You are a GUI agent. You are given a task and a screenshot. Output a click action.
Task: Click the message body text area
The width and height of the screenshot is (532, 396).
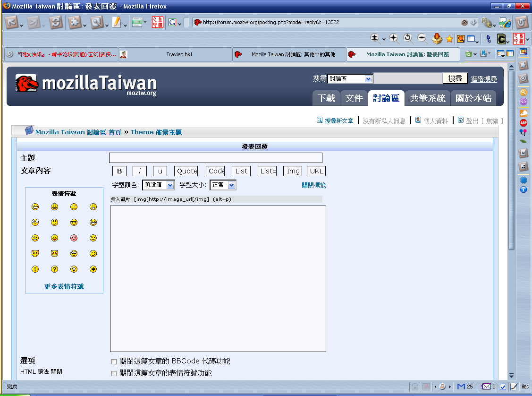coord(218,279)
